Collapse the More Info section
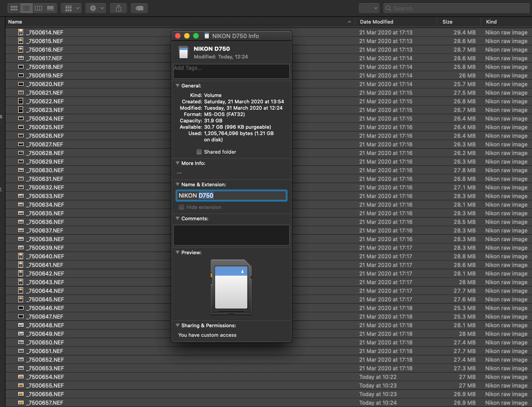532x407 pixels. (x=177, y=163)
